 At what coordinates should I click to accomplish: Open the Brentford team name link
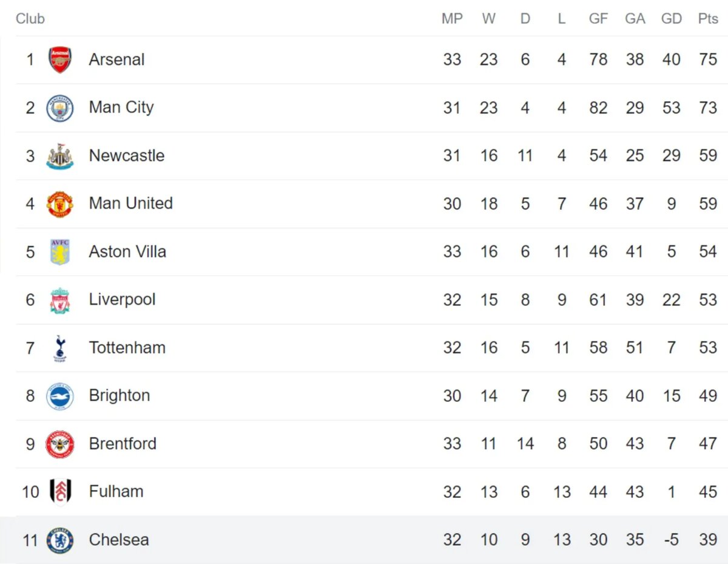[x=123, y=444]
